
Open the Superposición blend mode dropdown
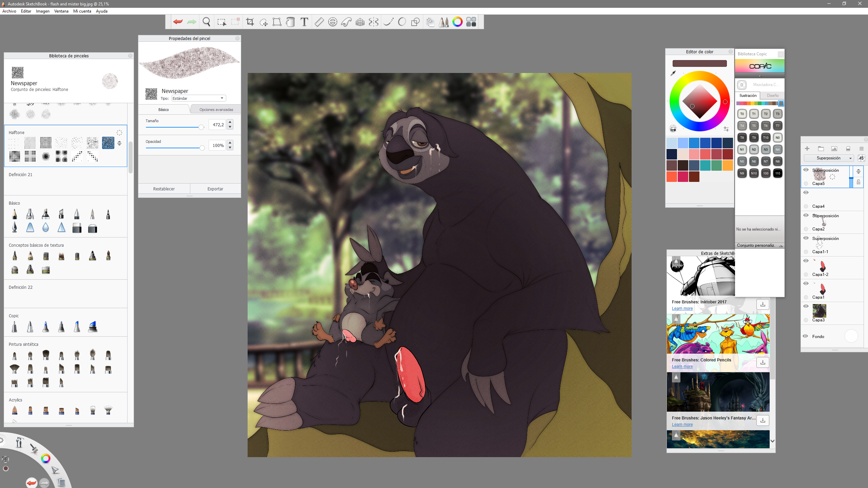tap(829, 158)
